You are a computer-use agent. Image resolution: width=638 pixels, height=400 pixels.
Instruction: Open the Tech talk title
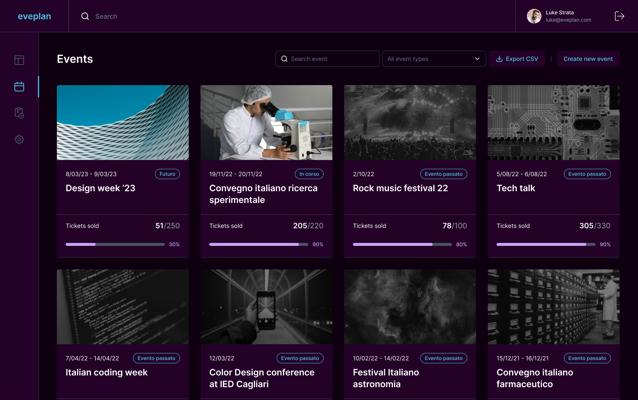point(516,188)
